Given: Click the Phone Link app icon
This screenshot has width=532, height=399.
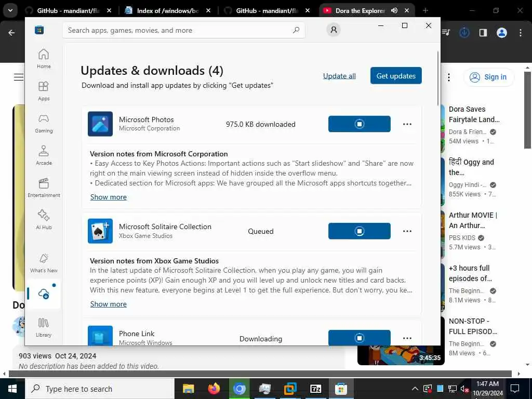Looking at the screenshot, I should [100, 336].
